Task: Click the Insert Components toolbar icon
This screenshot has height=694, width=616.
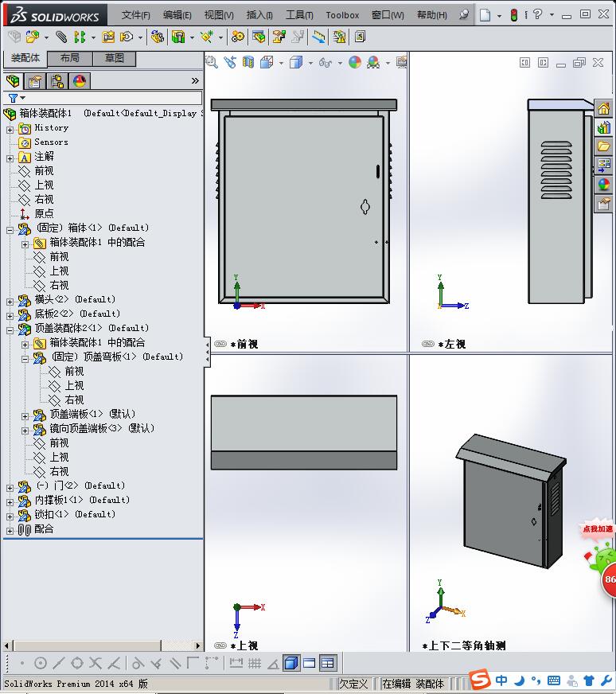Action: 33,37
